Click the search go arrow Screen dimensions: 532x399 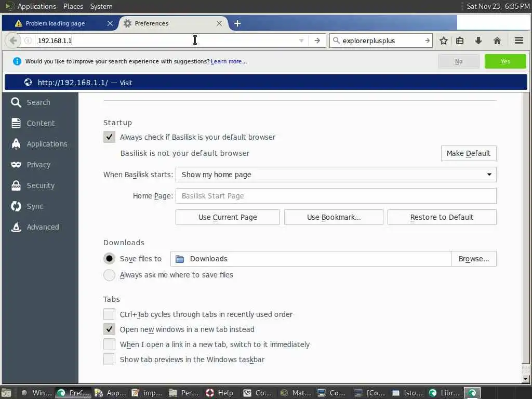tap(427, 41)
